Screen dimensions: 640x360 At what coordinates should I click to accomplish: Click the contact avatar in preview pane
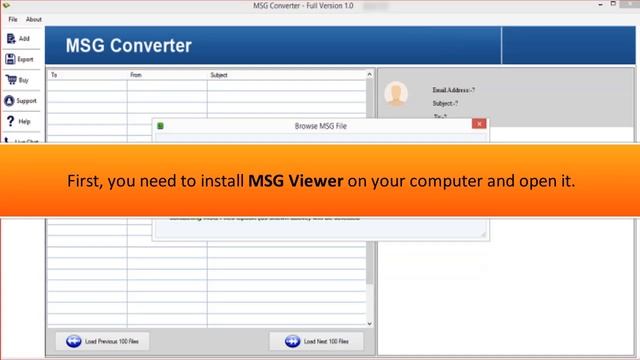tap(396, 94)
